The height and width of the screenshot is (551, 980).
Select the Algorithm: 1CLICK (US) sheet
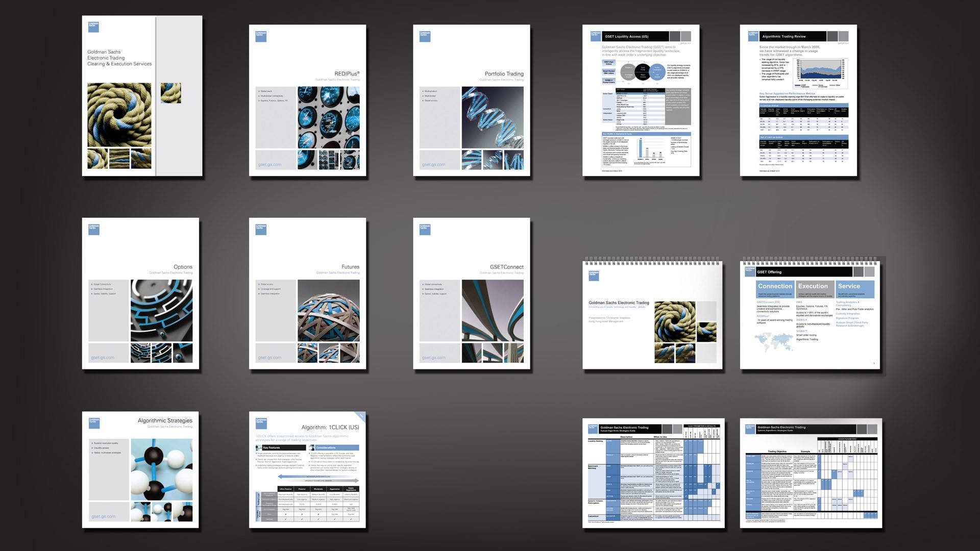click(307, 470)
